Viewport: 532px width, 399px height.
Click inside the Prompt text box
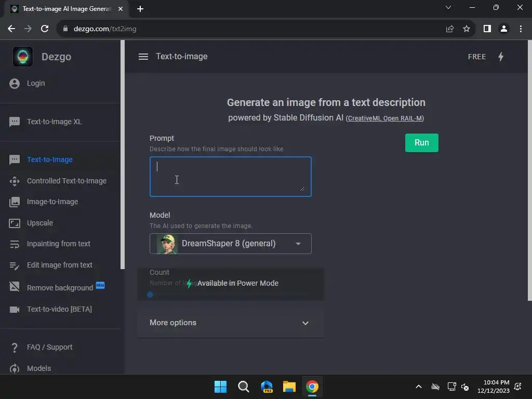tap(230, 177)
